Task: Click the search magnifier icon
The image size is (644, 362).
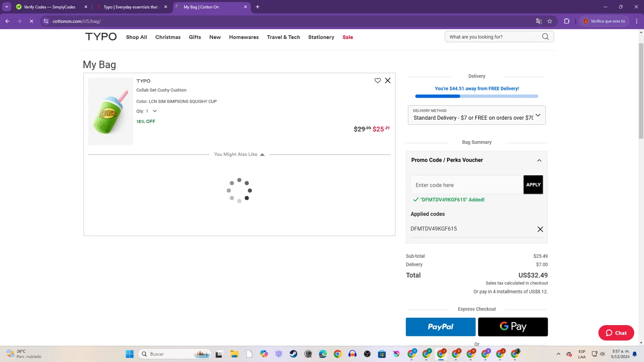Action: (545, 37)
